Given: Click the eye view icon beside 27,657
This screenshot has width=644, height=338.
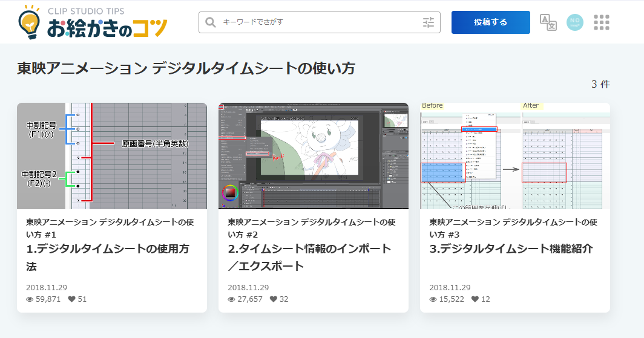Looking at the screenshot, I should tap(231, 299).
